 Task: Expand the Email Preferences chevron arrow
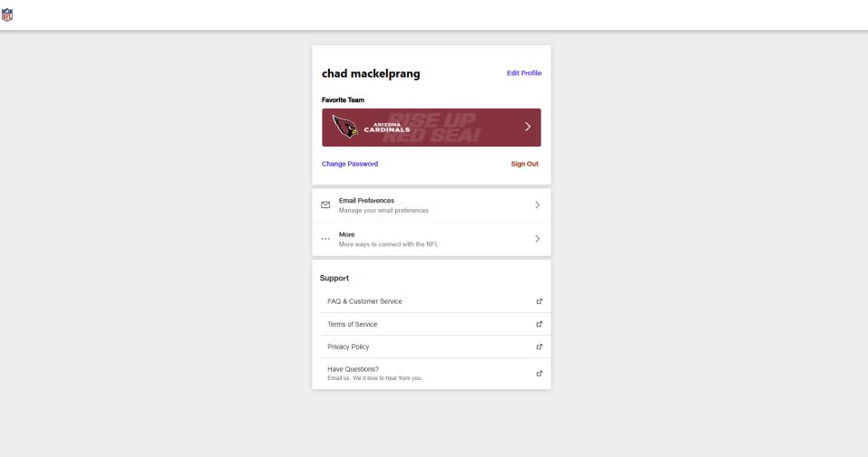point(537,205)
